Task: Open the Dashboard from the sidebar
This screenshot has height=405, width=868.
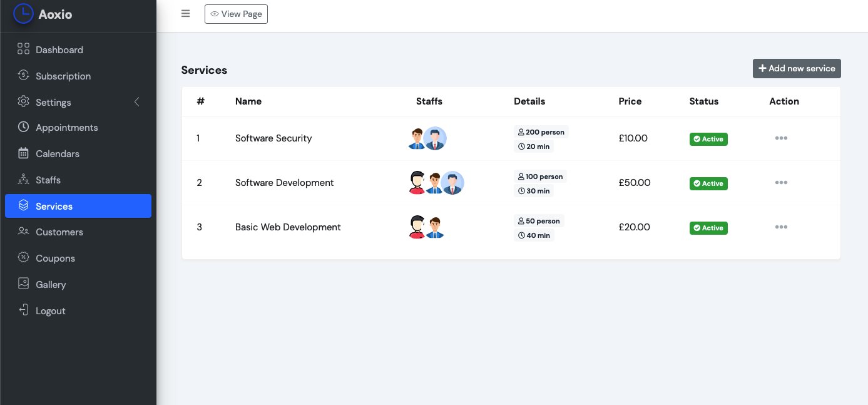Action: coord(23,49)
